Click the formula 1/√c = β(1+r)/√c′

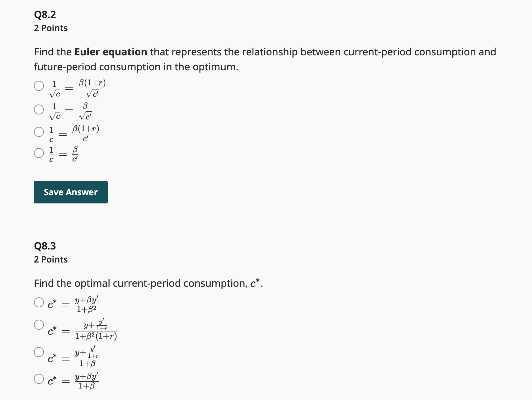pyautogui.click(x=78, y=88)
